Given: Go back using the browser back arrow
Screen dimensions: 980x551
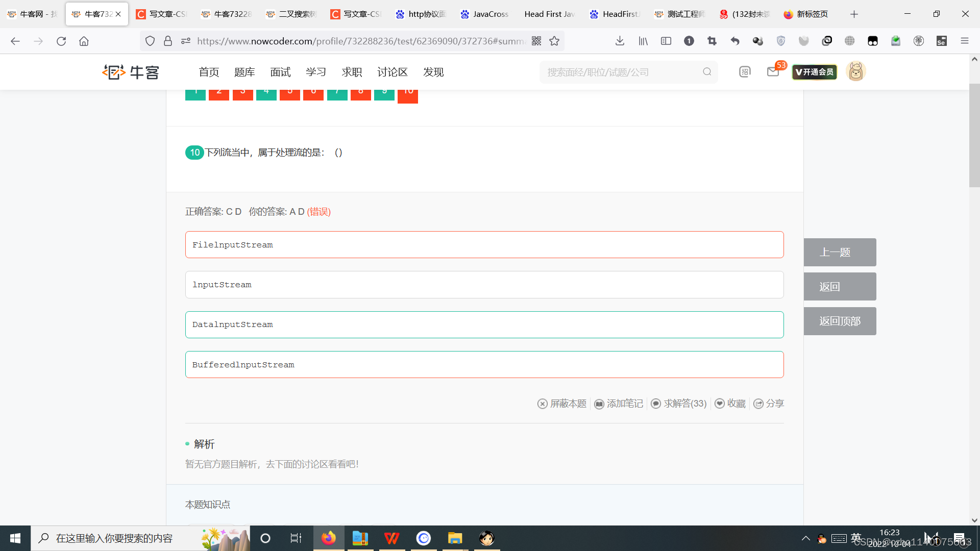Looking at the screenshot, I should click(15, 41).
